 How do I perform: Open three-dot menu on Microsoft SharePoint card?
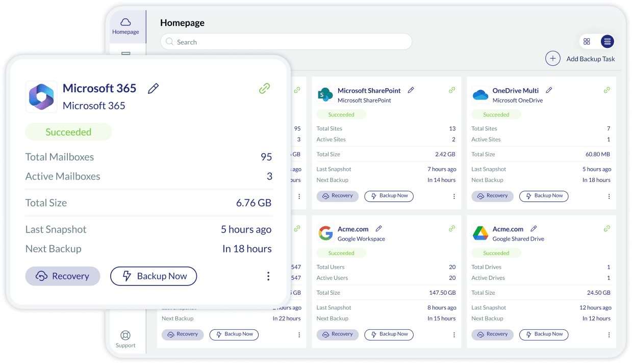coord(454,196)
